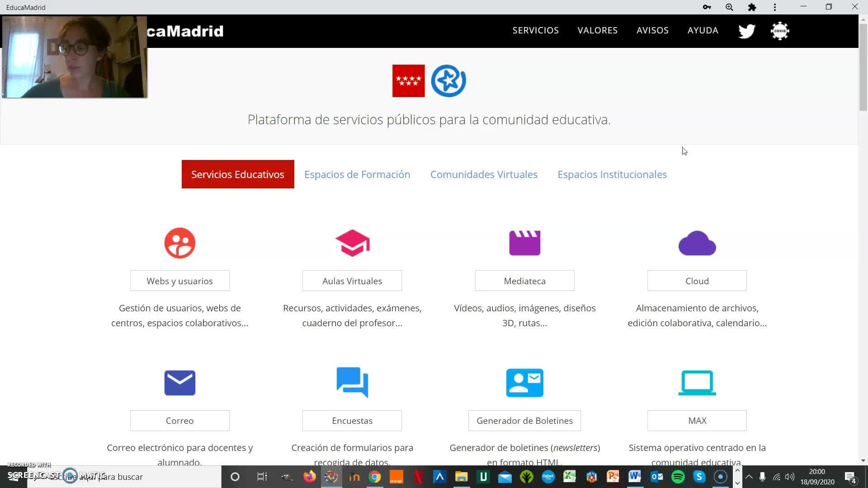The image size is (868, 488).
Task: Open the AYUDA menu in header
Action: [x=703, y=30]
